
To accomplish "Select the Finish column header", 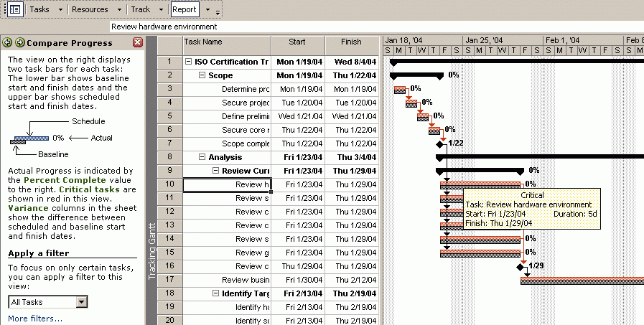I will (x=352, y=45).
